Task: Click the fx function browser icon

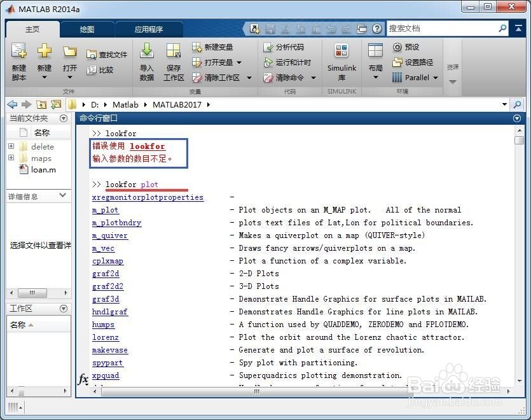Action: [83, 379]
